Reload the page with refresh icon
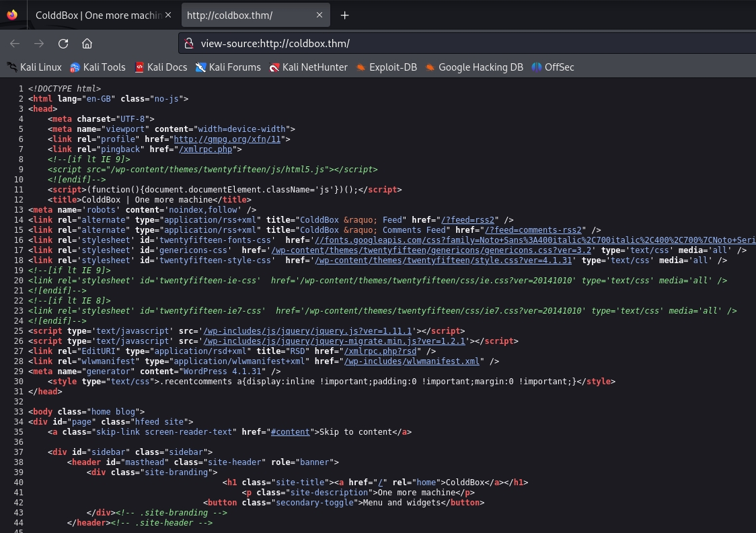756x533 pixels. coord(63,44)
